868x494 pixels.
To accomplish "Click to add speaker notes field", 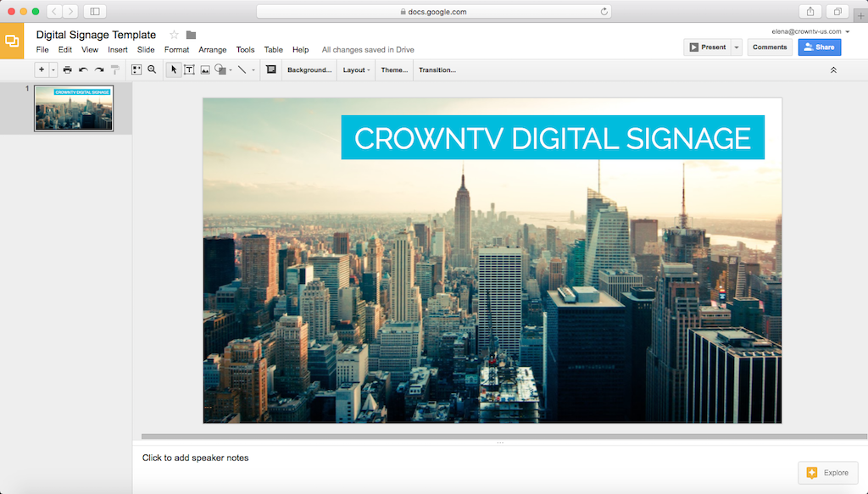I will click(196, 458).
